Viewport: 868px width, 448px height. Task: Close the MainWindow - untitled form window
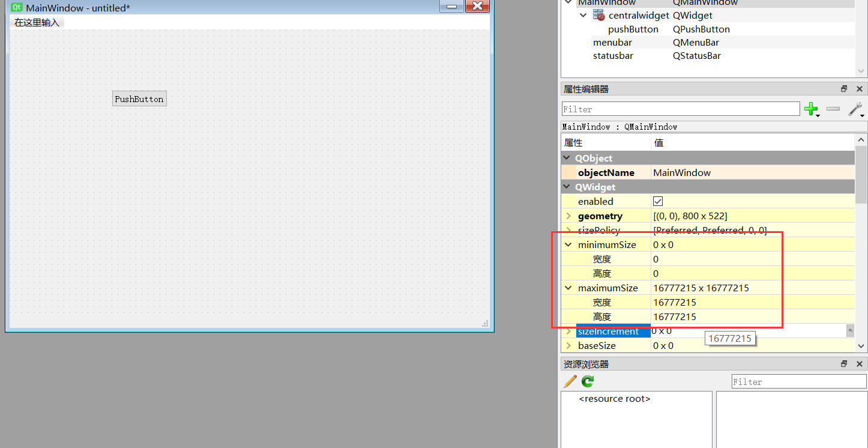tap(477, 6)
